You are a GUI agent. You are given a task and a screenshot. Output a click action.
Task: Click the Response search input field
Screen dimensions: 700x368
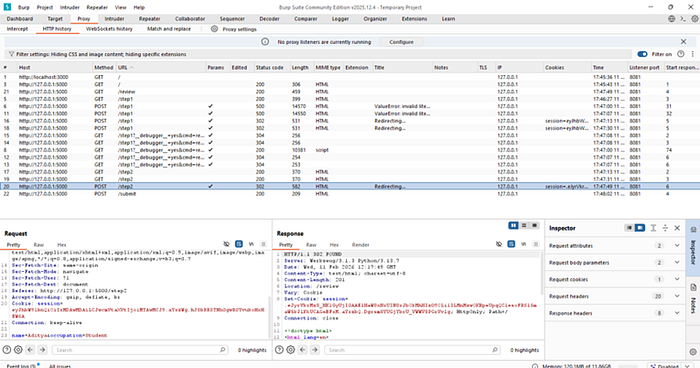(x=412, y=350)
